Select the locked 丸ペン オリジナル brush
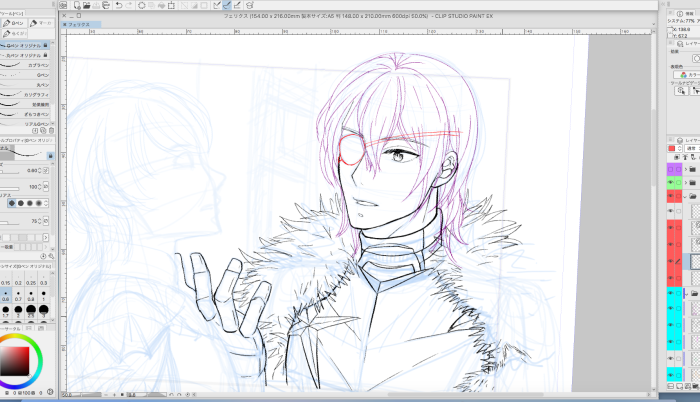 point(25,55)
